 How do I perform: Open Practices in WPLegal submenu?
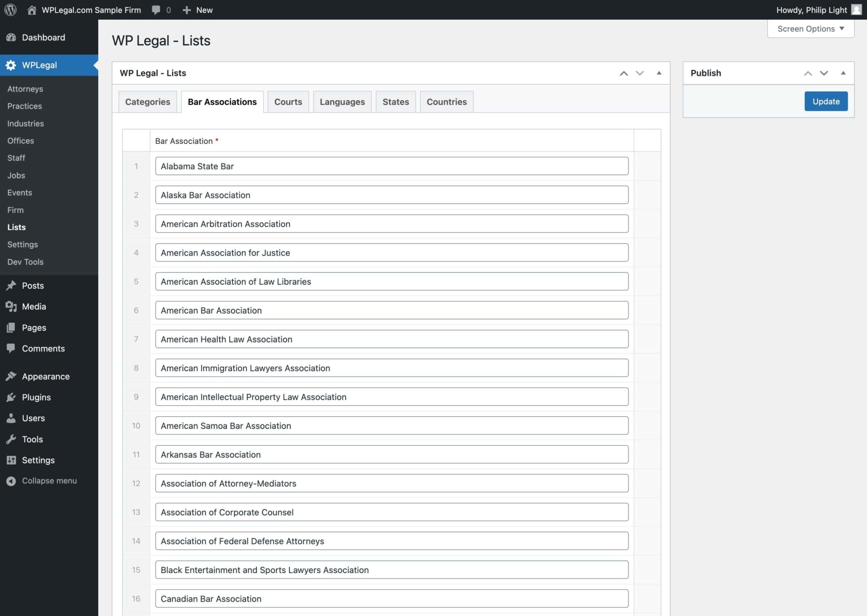[25, 106]
